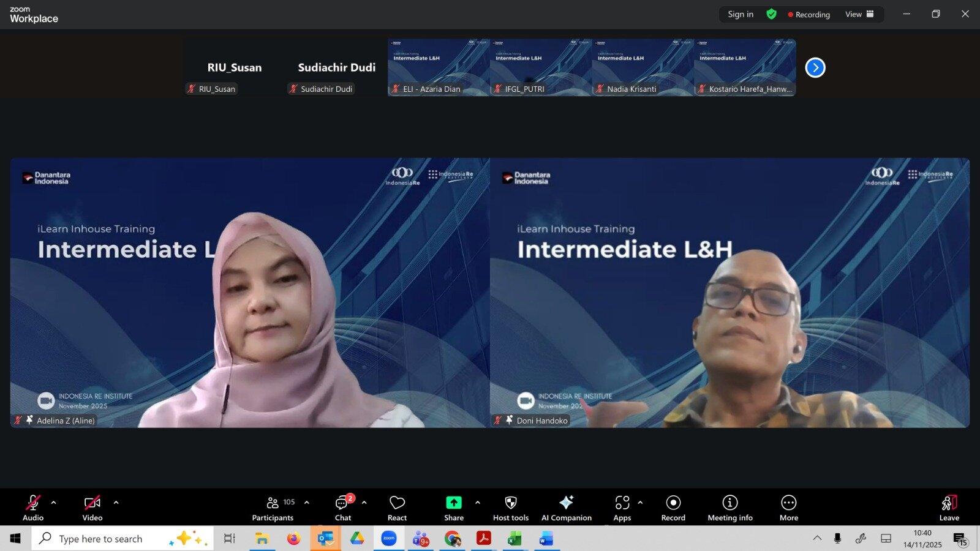Viewport: 980px width, 551px height.
Task: Open the View layout menu
Action: [859, 14]
